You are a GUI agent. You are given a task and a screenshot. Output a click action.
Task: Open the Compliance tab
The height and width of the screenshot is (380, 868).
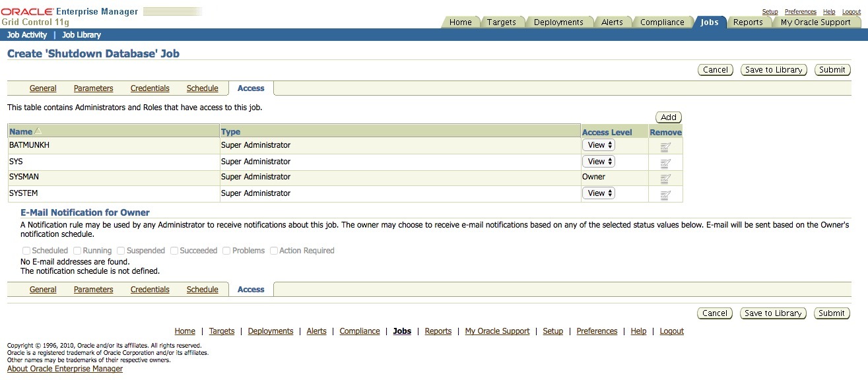pyautogui.click(x=662, y=22)
